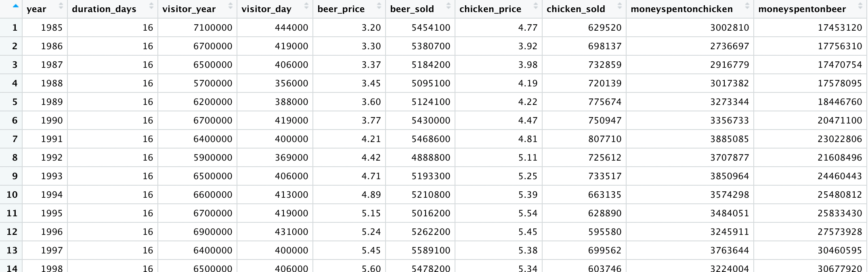The height and width of the screenshot is (272, 868).
Task: Click the blue sort arrow above row numbers
Action: click(x=15, y=6)
